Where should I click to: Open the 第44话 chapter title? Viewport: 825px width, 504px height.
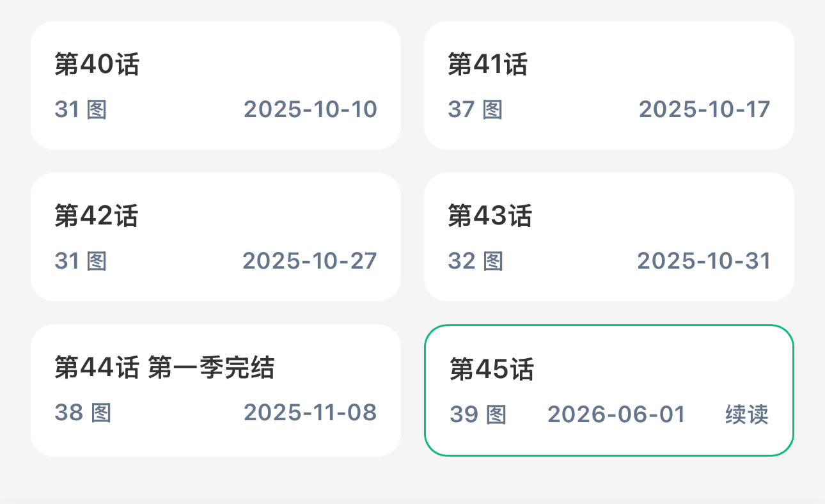pyautogui.click(x=97, y=368)
